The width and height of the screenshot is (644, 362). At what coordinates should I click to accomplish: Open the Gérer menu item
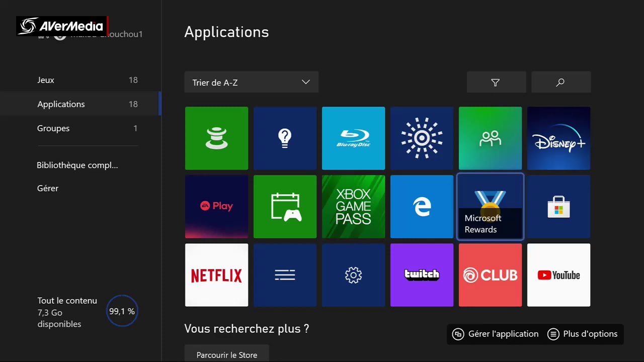(48, 188)
